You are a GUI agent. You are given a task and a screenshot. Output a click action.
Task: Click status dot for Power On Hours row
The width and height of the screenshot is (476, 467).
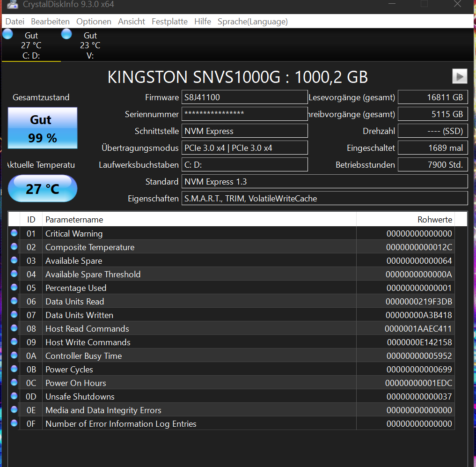tap(14, 382)
